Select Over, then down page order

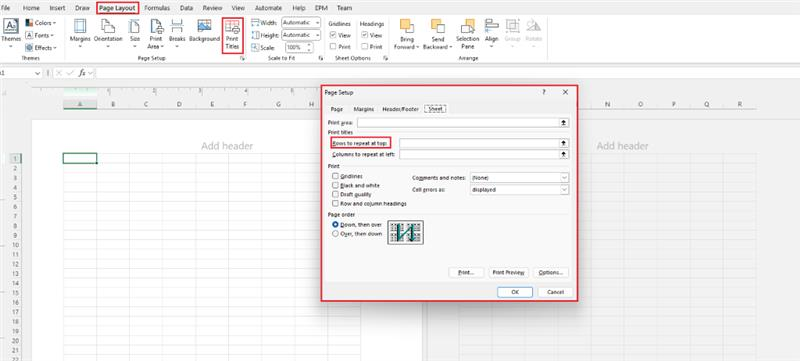[335, 234]
